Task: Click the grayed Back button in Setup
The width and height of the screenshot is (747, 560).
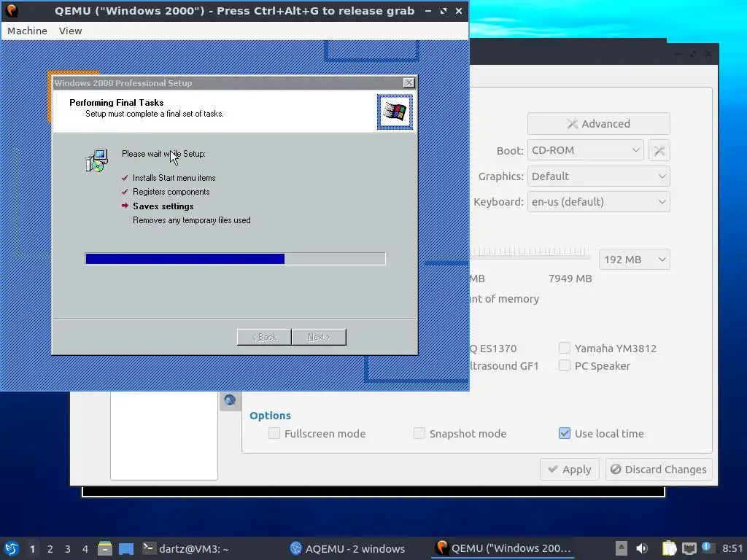Action: pos(264,337)
